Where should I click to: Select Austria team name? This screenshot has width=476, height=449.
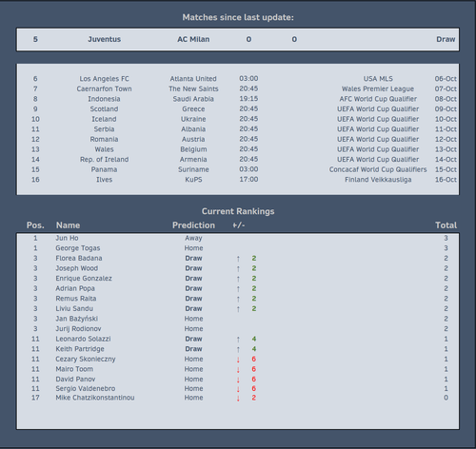193,140
